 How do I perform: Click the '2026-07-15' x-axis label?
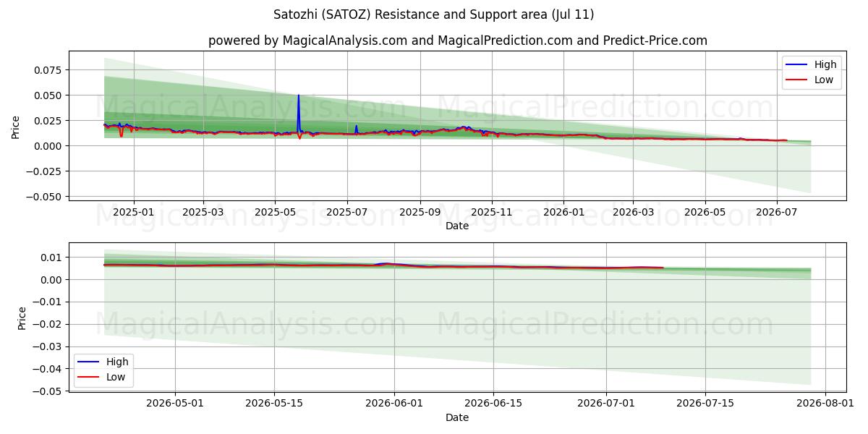705,405
